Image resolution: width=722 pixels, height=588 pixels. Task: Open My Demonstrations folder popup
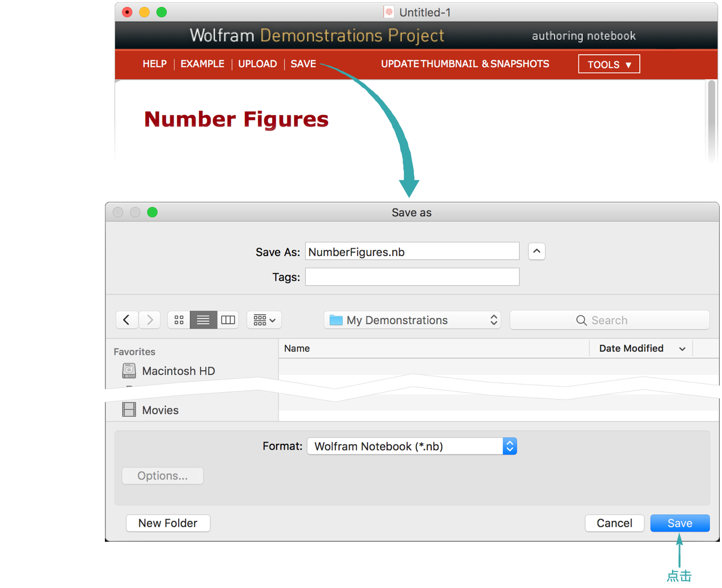pyautogui.click(x=412, y=320)
